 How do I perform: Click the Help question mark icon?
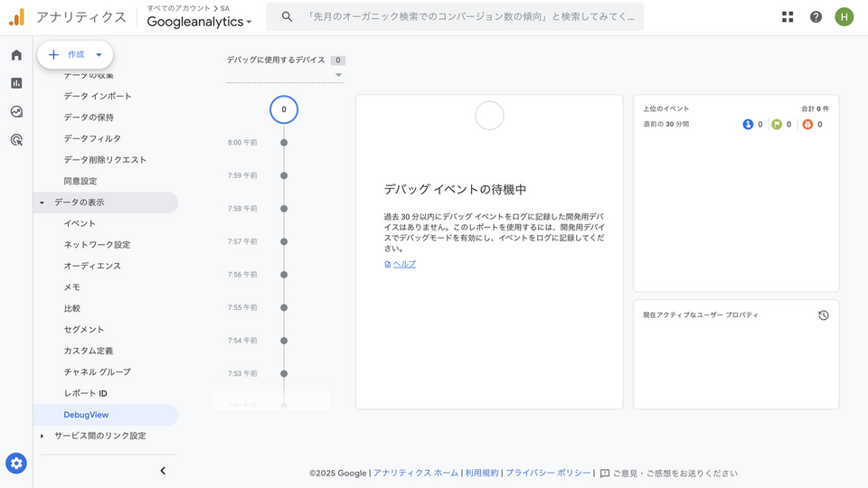[816, 17]
